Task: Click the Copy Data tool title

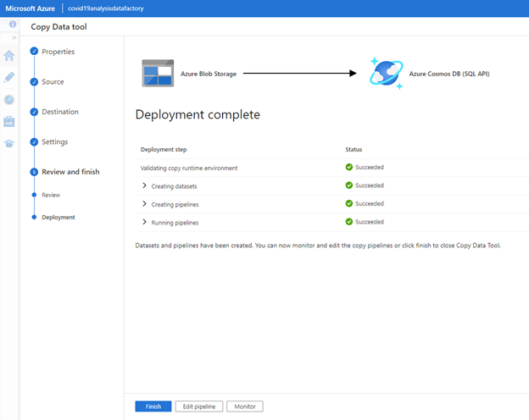Action: point(58,26)
